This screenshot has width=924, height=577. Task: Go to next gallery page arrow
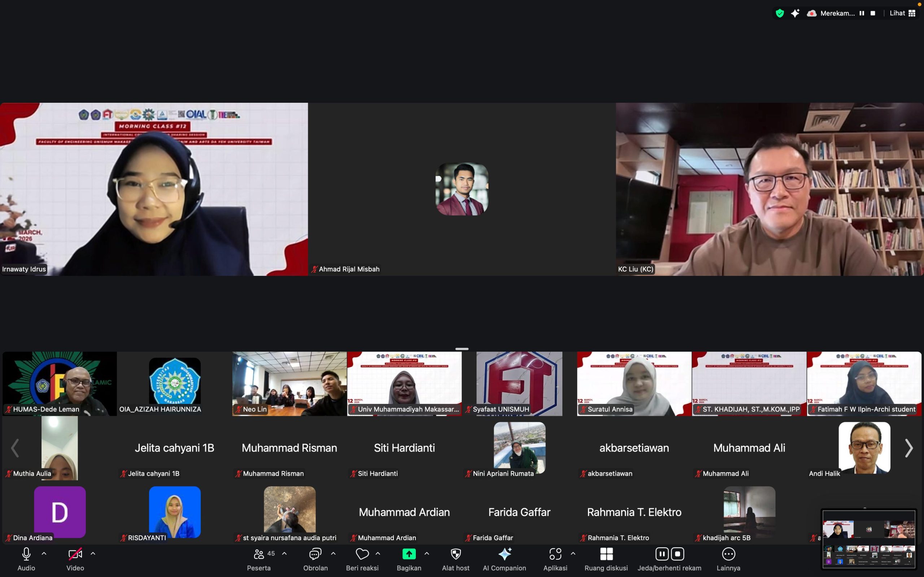(x=909, y=448)
